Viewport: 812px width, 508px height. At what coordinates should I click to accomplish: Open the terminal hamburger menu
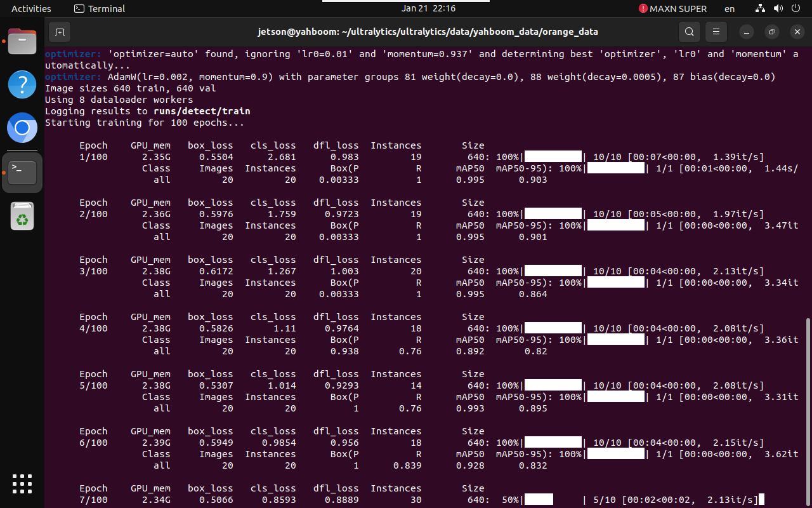tap(716, 32)
